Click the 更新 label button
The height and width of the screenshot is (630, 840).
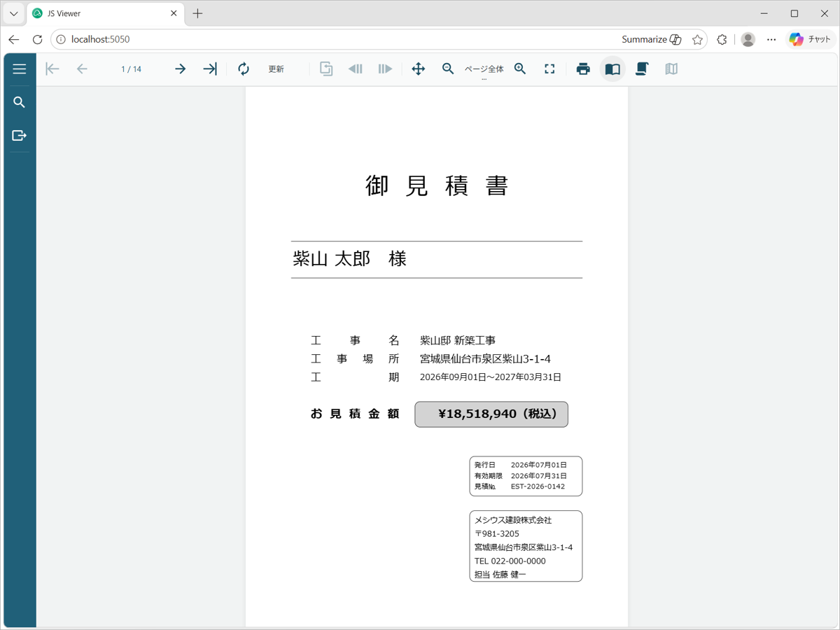(276, 69)
